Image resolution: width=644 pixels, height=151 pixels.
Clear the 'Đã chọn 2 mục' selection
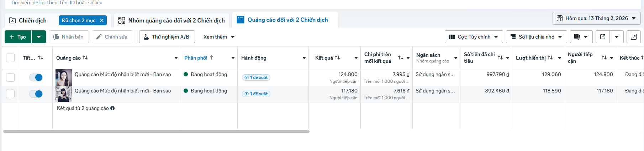(102, 20)
